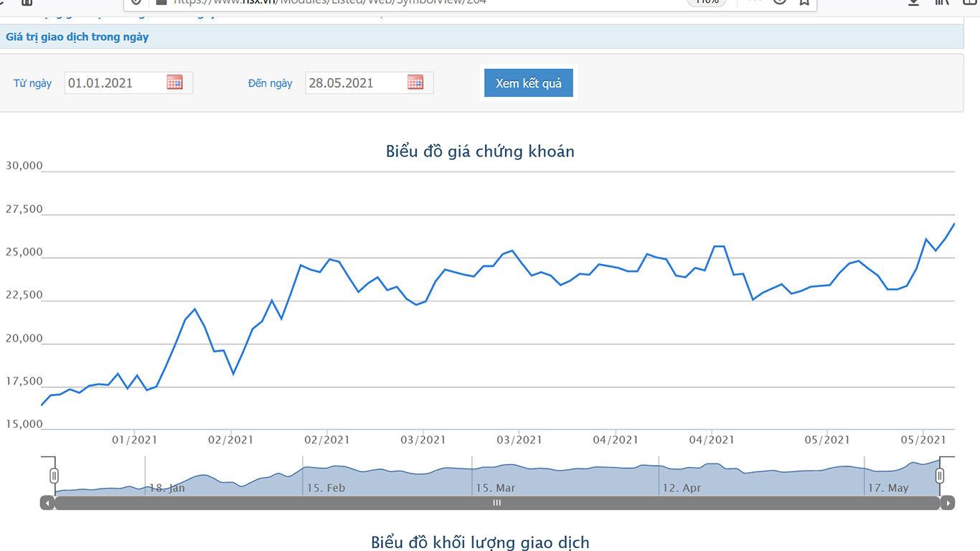Viewport: 980px width, 551px height.
Task: Select Giá trị giao dịch trong ngày header
Action: pyautogui.click(x=77, y=37)
